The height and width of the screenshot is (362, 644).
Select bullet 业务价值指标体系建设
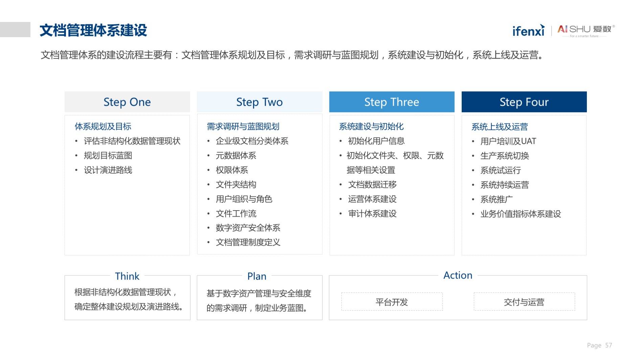click(x=521, y=214)
